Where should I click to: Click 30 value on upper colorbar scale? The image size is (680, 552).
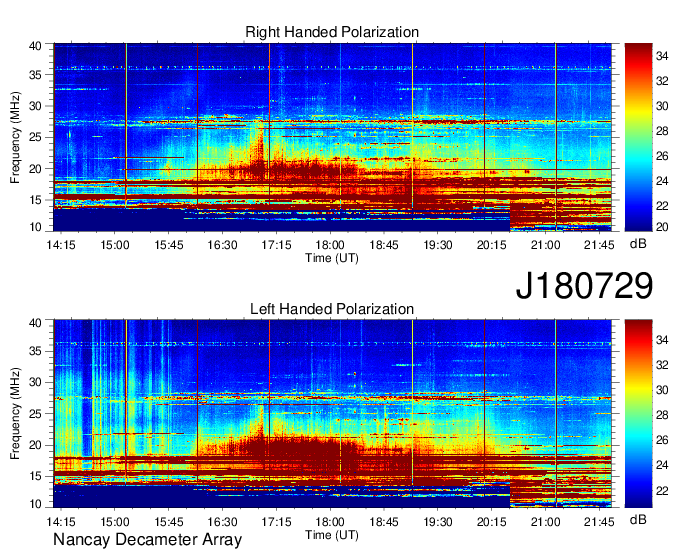pos(662,106)
